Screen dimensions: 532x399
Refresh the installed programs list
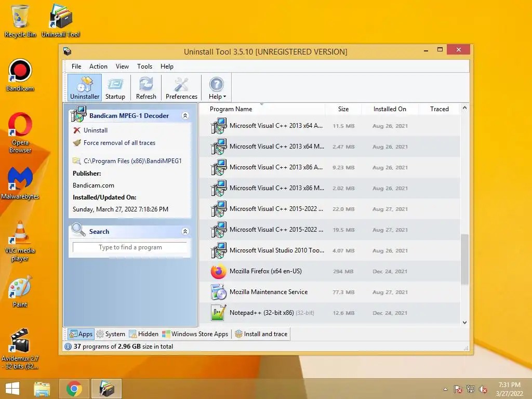(146, 88)
